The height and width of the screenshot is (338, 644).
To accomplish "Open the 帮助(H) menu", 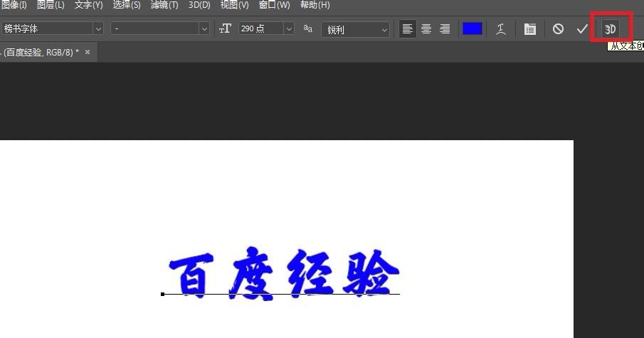I will pos(315,5).
